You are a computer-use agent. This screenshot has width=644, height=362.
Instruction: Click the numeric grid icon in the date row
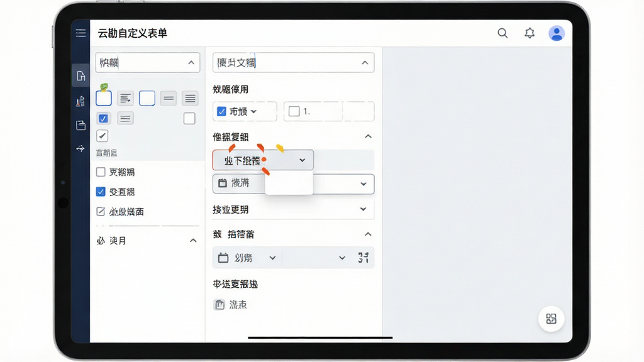(x=363, y=258)
